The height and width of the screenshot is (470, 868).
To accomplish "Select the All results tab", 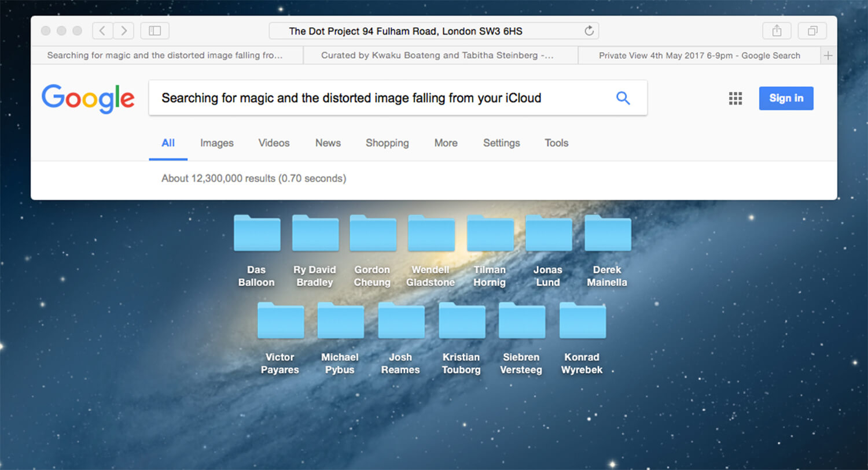I will pyautogui.click(x=168, y=143).
